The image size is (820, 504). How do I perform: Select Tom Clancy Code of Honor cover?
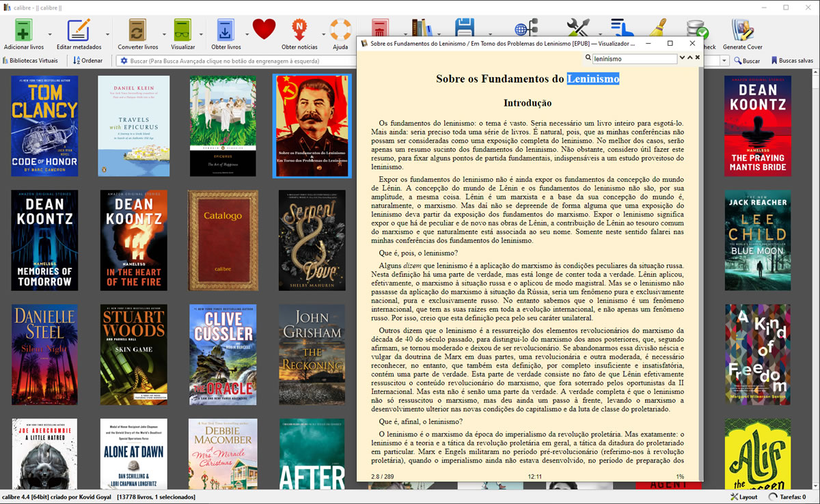[x=44, y=126]
